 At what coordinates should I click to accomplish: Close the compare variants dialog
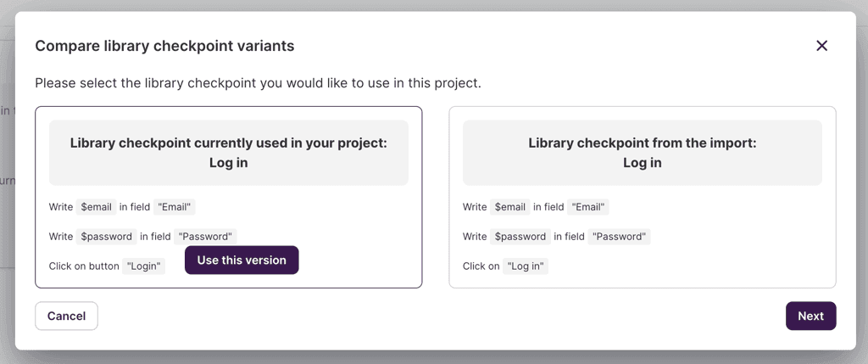pyautogui.click(x=821, y=46)
